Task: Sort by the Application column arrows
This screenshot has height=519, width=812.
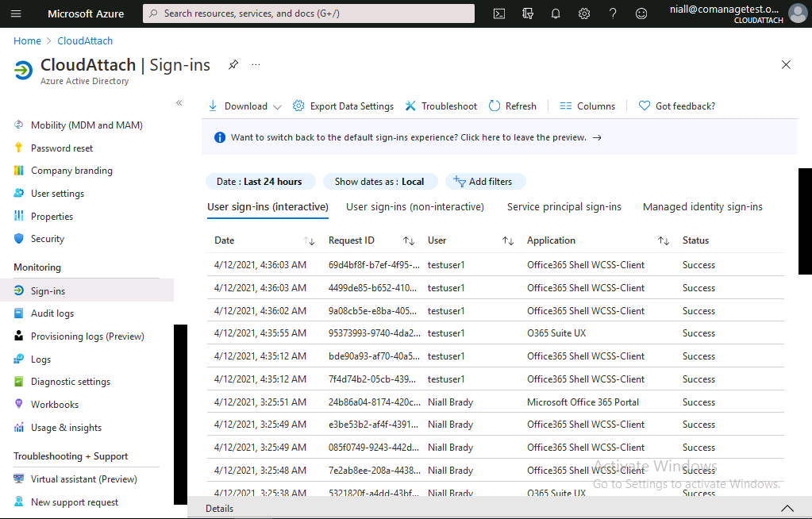Action: tap(664, 241)
